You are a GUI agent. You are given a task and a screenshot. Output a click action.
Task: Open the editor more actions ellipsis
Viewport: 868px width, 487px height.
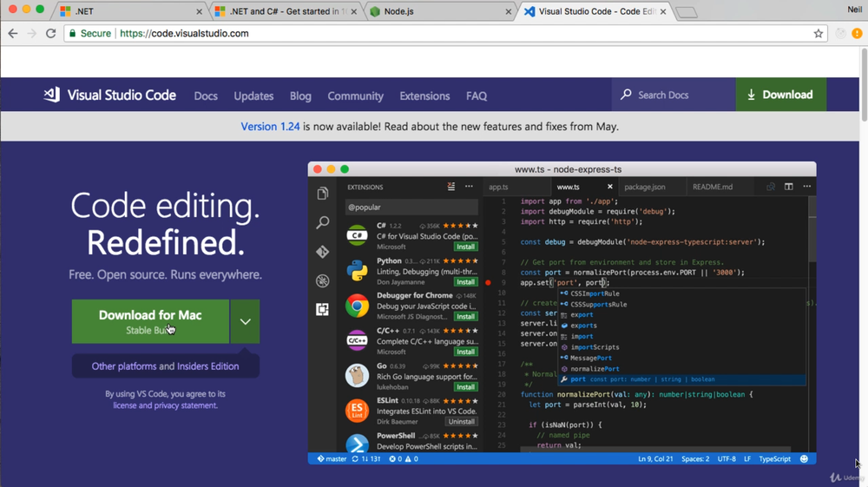click(x=807, y=187)
